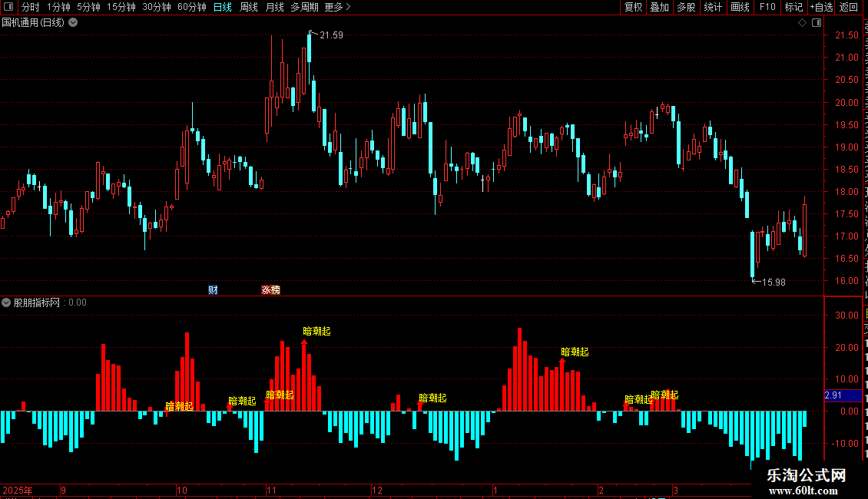Select the 5分钟 period
This screenshot has height=499, width=868.
tap(88, 7)
